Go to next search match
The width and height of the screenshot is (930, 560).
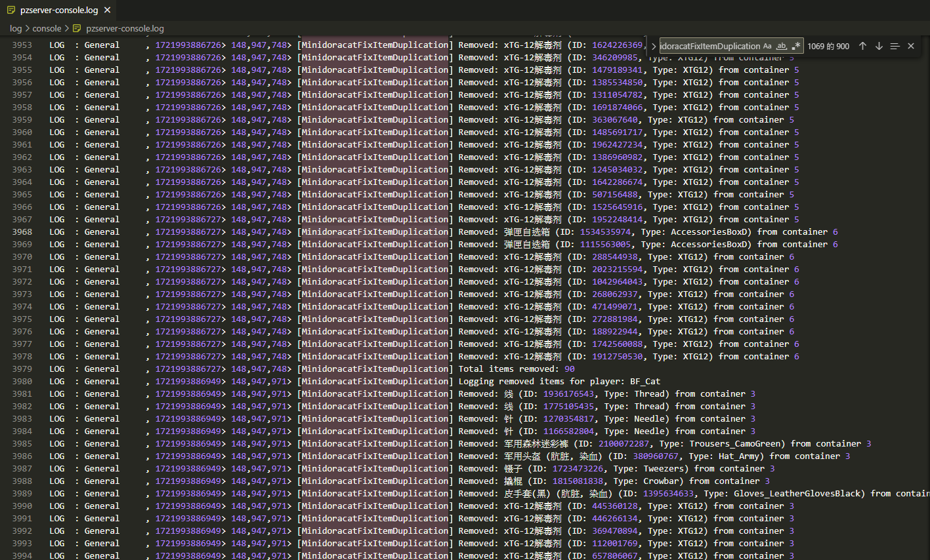(879, 46)
